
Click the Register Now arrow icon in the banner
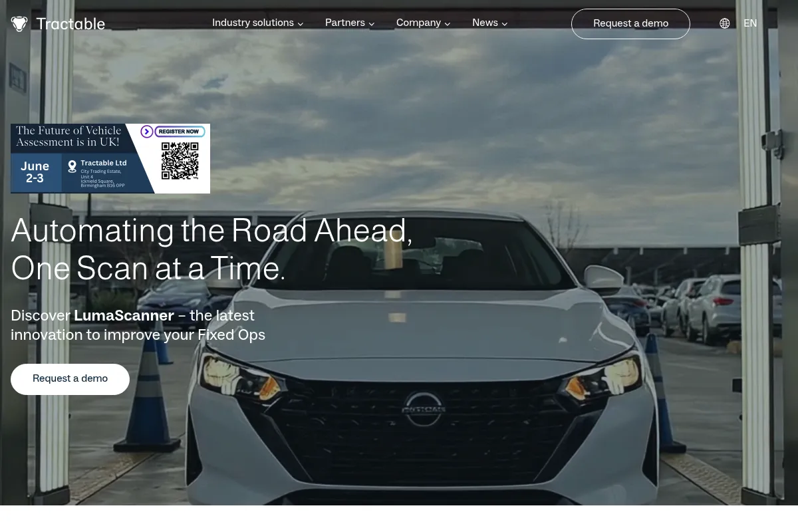(147, 132)
